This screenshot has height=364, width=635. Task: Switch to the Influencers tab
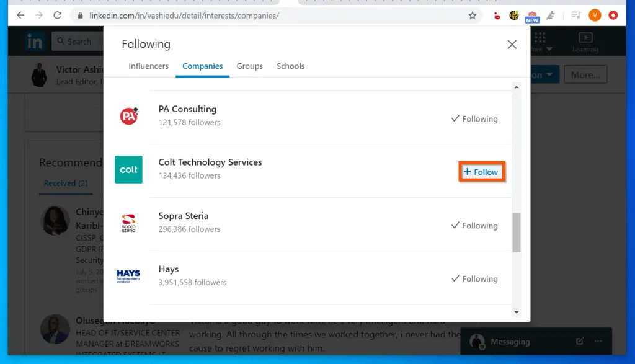click(148, 66)
